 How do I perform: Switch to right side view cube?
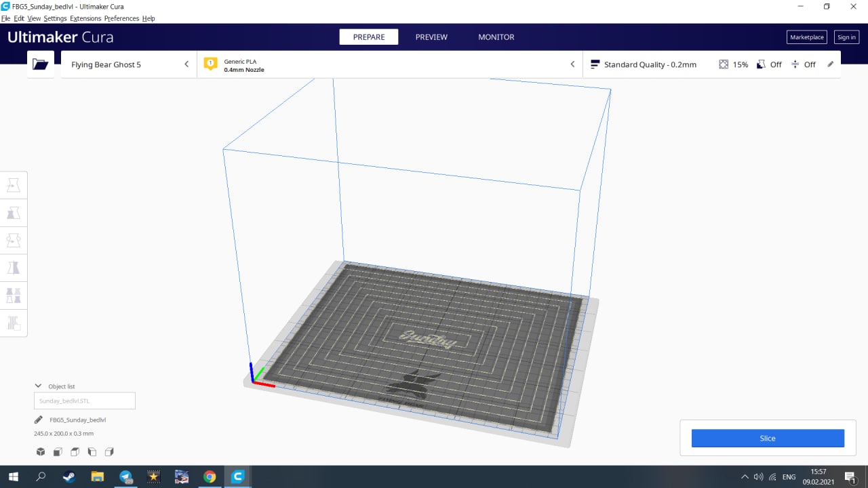click(x=109, y=451)
